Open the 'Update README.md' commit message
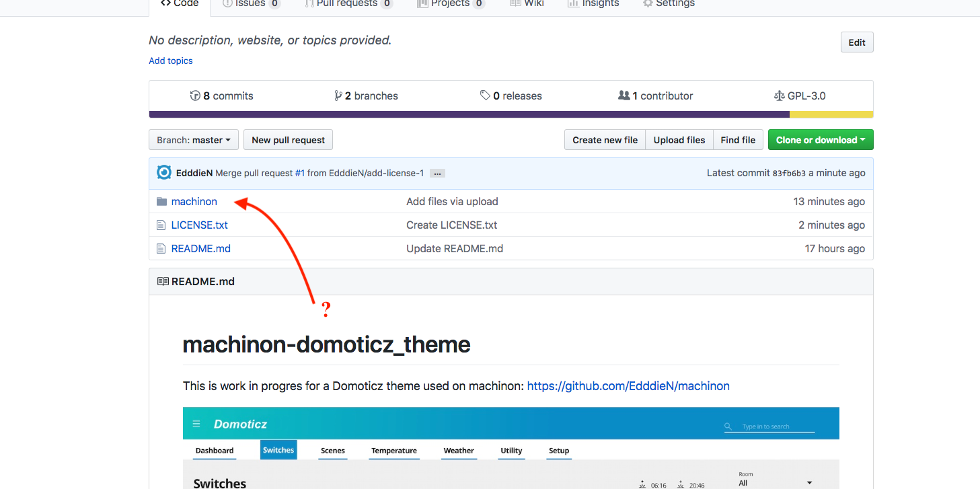Viewport: 980px width, 489px height. click(455, 248)
